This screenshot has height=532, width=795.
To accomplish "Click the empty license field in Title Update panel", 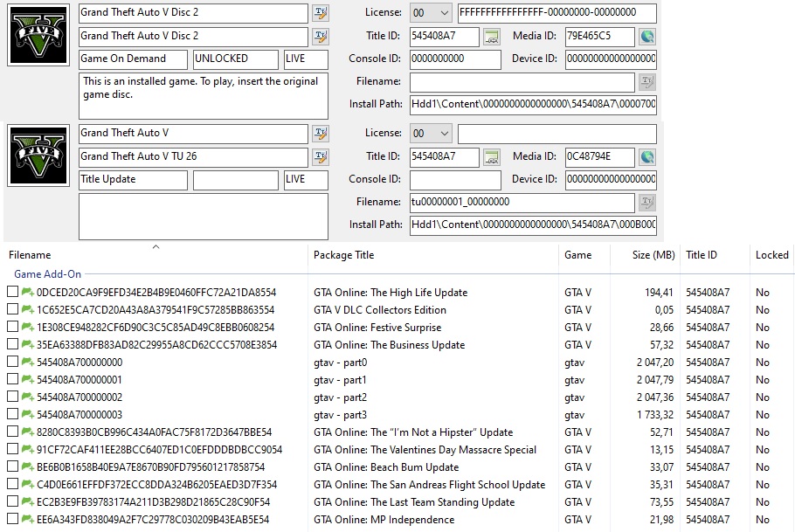I will (557, 134).
